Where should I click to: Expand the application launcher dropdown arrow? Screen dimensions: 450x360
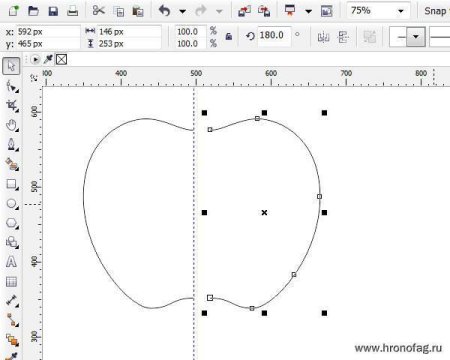(x=309, y=11)
